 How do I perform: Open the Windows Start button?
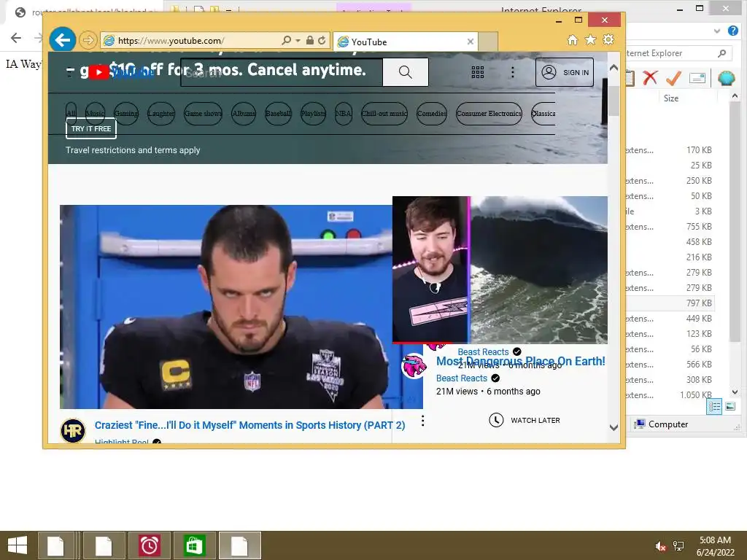click(18, 545)
